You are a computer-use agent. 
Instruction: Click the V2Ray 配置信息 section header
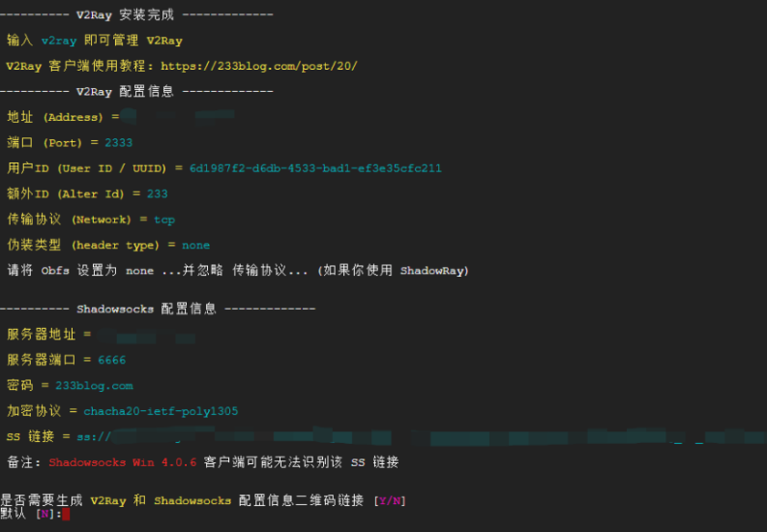134,91
